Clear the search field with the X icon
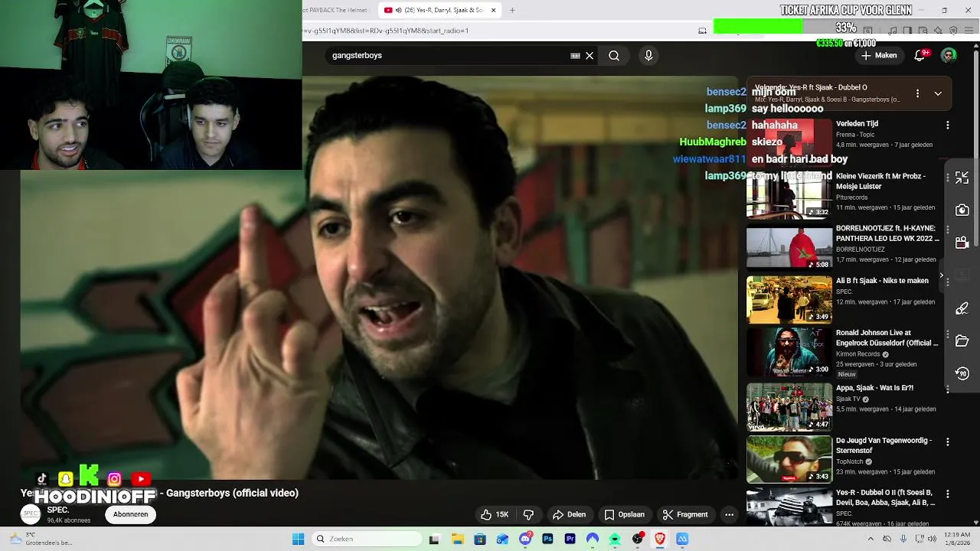980x551 pixels. [x=590, y=55]
